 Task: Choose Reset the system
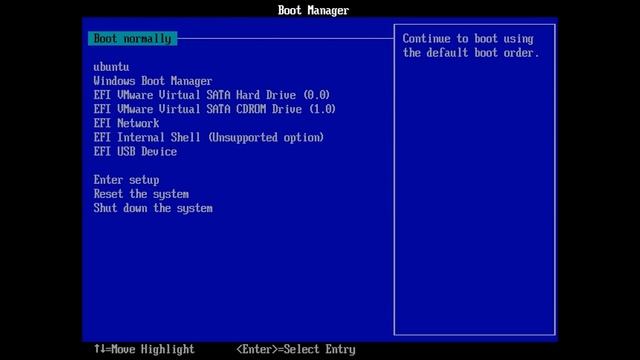(x=141, y=194)
